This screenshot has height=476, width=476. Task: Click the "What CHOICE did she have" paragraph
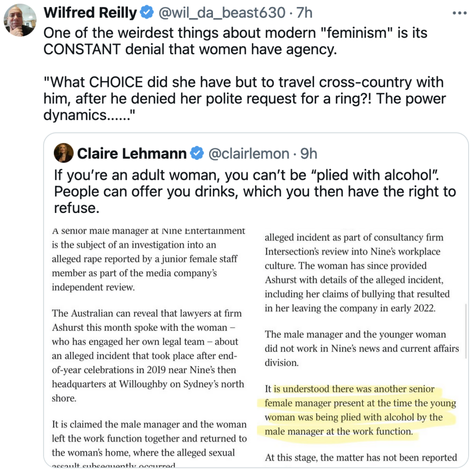[x=244, y=99]
